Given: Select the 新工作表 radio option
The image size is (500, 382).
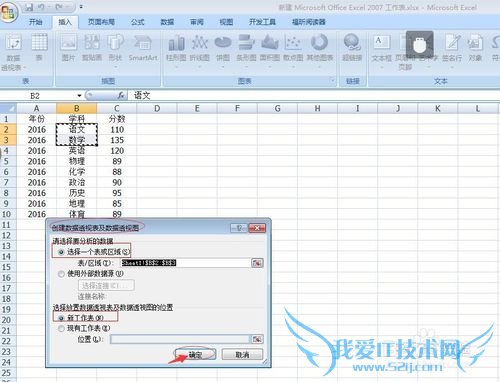Looking at the screenshot, I should pyautogui.click(x=61, y=318).
